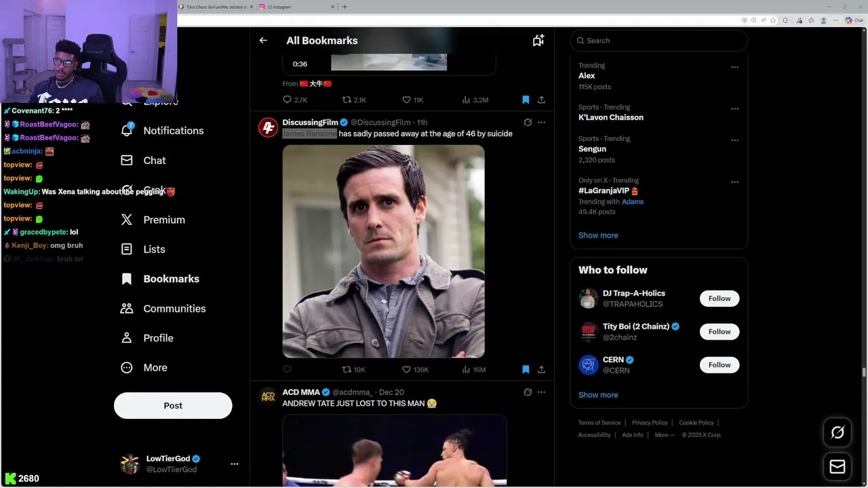Open Privacy Policy link

pos(650,423)
